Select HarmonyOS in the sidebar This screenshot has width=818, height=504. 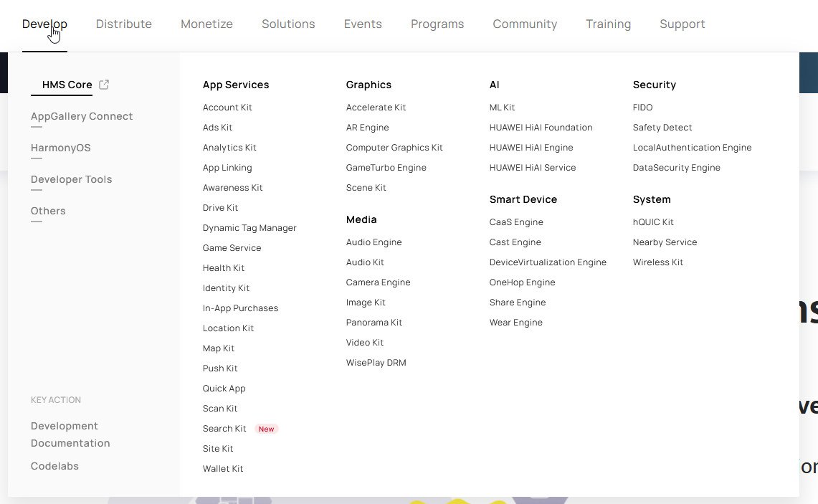(60, 148)
